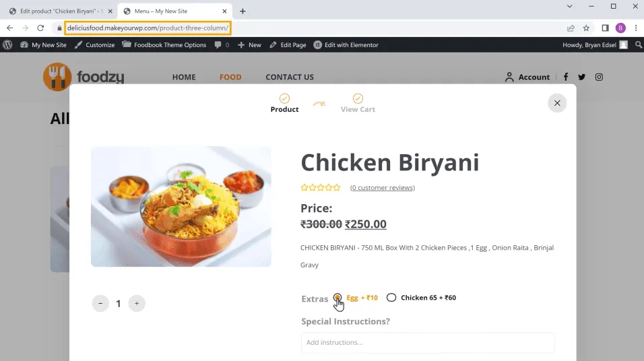Close the Chicken Biryani product popup
The image size is (644, 361).
coord(556,103)
